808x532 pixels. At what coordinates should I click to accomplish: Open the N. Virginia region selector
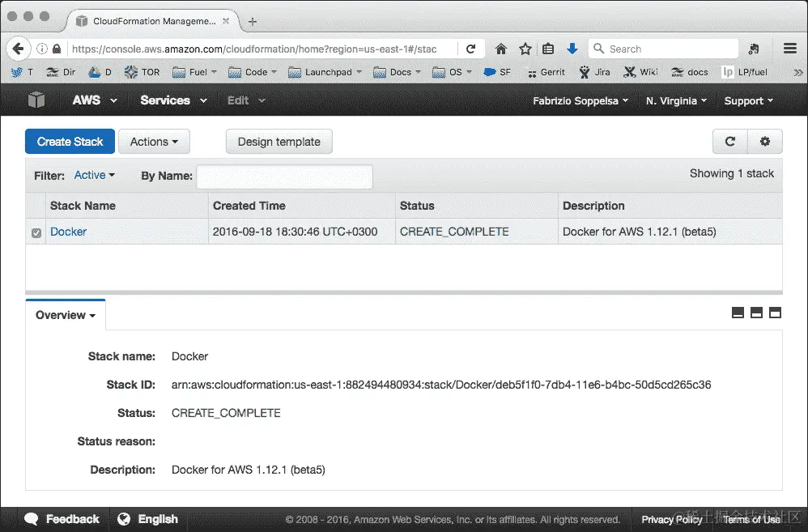[674, 100]
